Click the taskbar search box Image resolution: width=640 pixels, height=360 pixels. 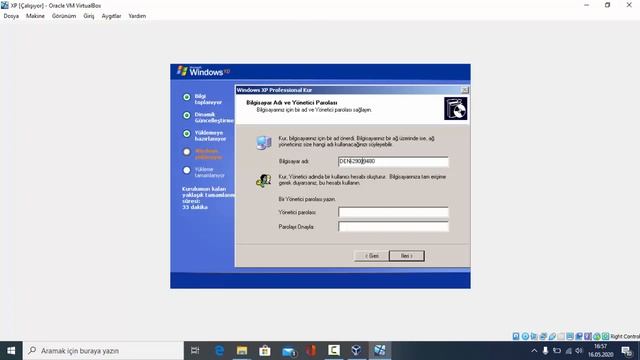[x=103, y=351]
